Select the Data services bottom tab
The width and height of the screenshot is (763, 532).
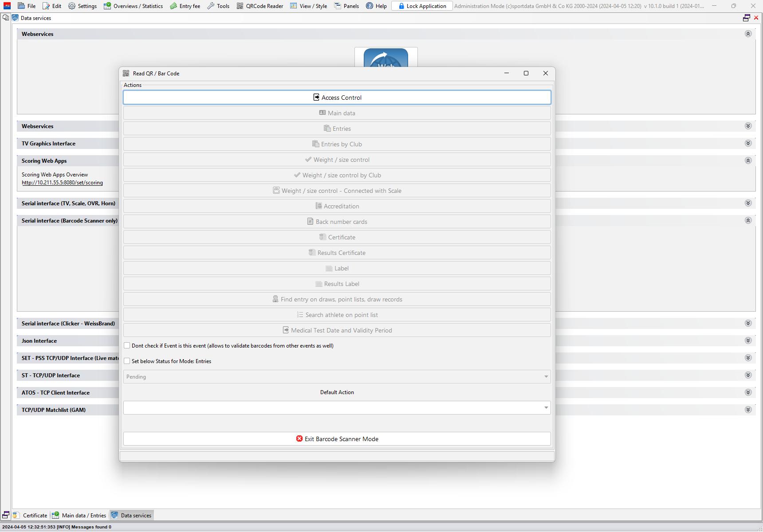tap(132, 515)
